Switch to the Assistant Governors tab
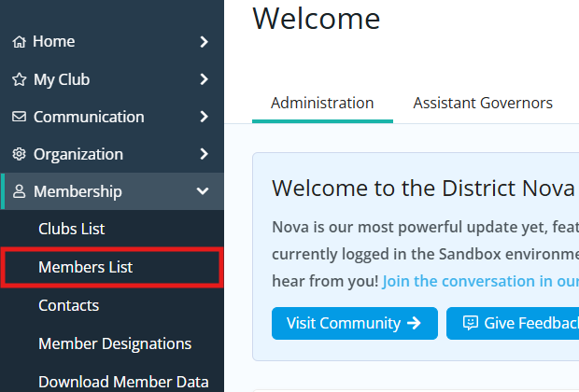The height and width of the screenshot is (392, 579). tap(483, 103)
